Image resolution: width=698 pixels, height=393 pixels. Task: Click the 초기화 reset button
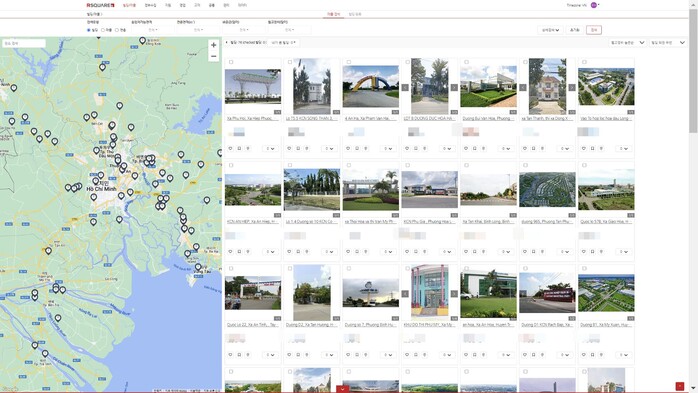click(575, 30)
